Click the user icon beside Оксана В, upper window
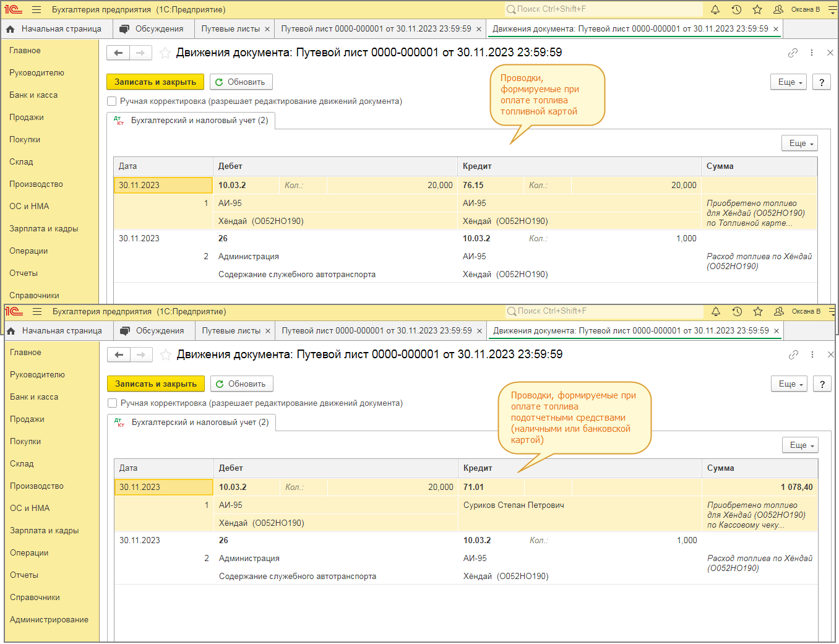Image resolution: width=839 pixels, height=644 pixels. 778,9
